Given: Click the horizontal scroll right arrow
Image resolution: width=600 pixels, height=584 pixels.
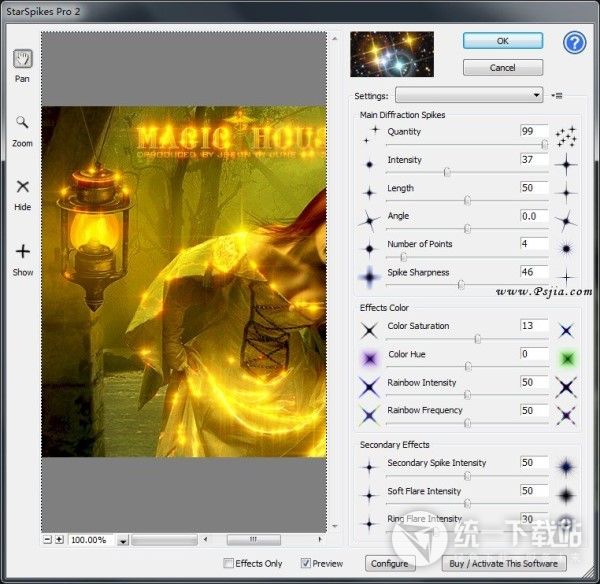Looking at the screenshot, I should pyautogui.click(x=320, y=540).
